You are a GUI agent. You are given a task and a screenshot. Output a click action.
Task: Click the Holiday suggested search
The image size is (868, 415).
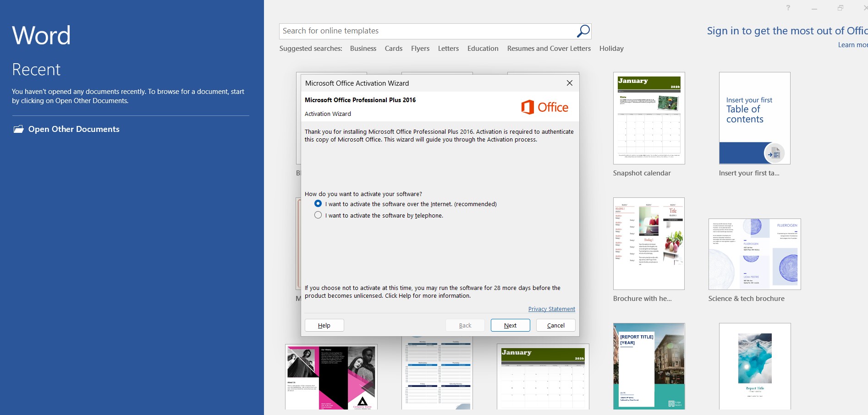tap(611, 48)
